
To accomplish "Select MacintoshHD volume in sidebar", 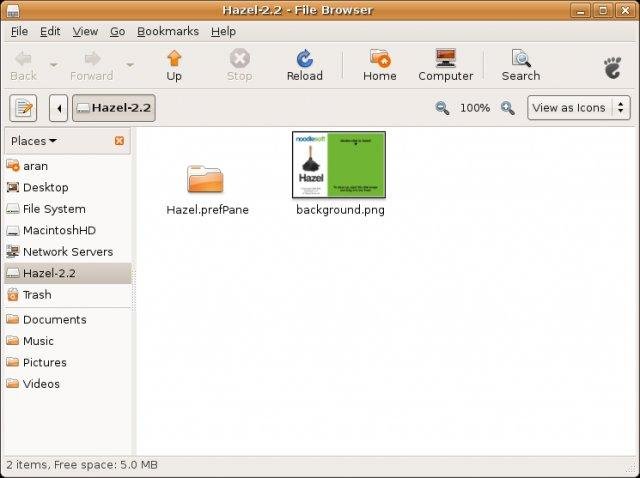I will 68,230.
